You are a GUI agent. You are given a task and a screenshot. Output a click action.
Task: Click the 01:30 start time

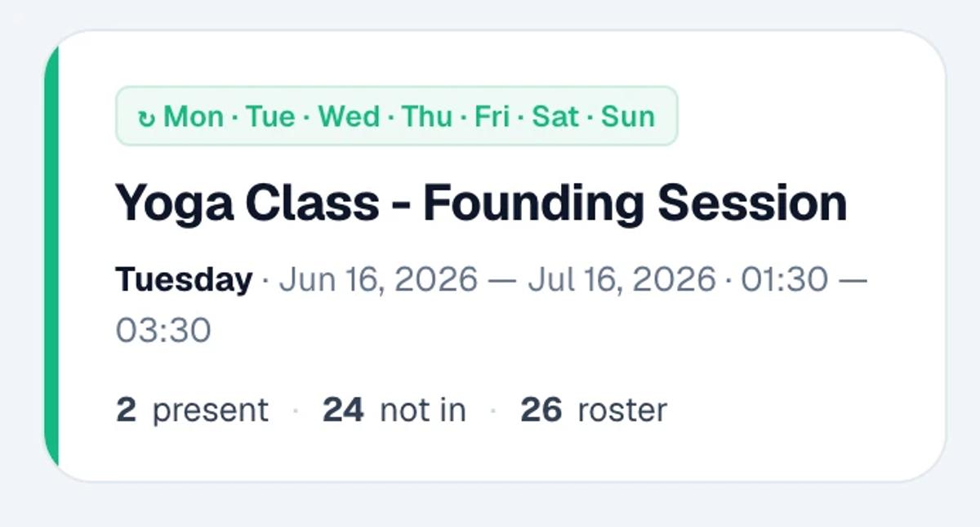[x=784, y=280]
